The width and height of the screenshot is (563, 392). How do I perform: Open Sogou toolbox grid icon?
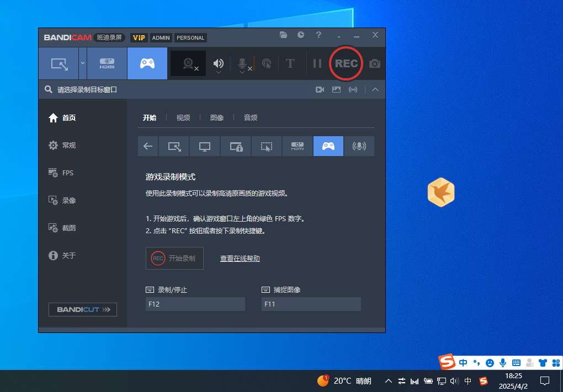pos(556,363)
